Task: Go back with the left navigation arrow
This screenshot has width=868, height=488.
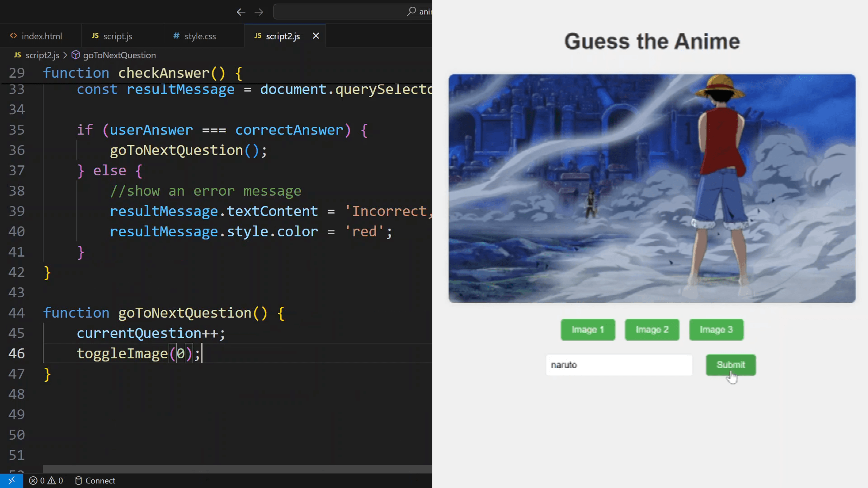Action: pyautogui.click(x=241, y=12)
